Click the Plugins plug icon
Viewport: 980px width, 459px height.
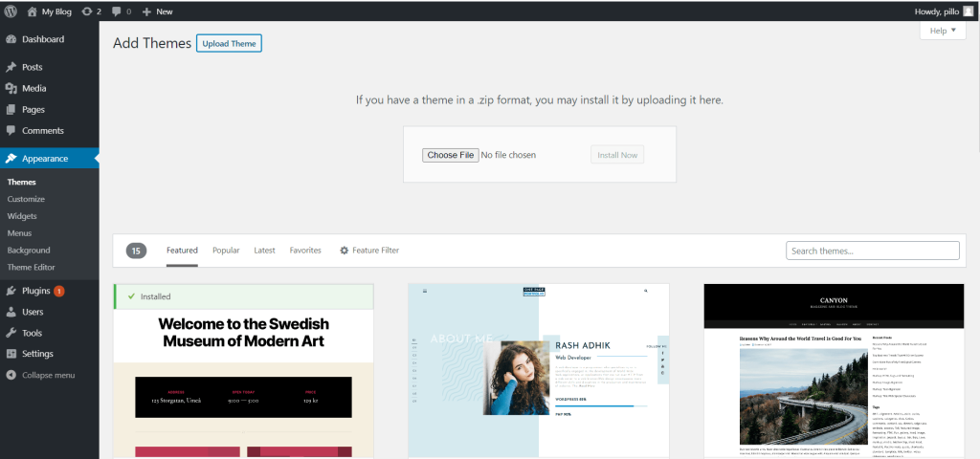11,291
